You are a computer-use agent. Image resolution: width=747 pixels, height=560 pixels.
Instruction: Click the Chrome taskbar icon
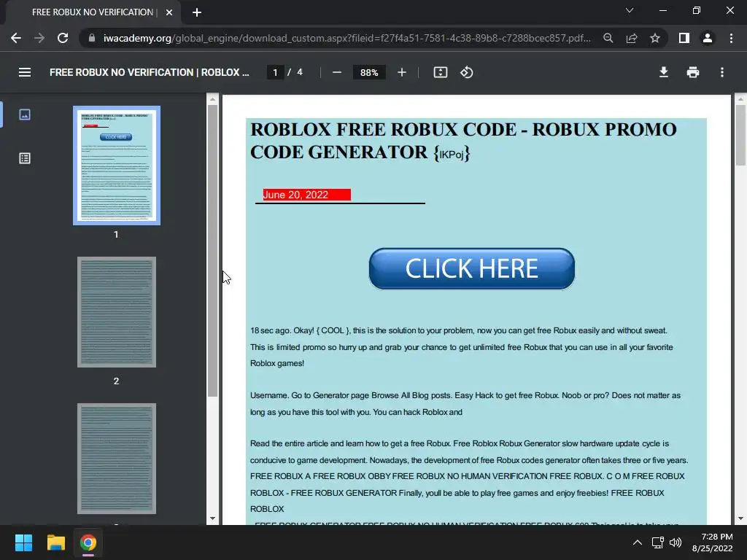click(88, 542)
